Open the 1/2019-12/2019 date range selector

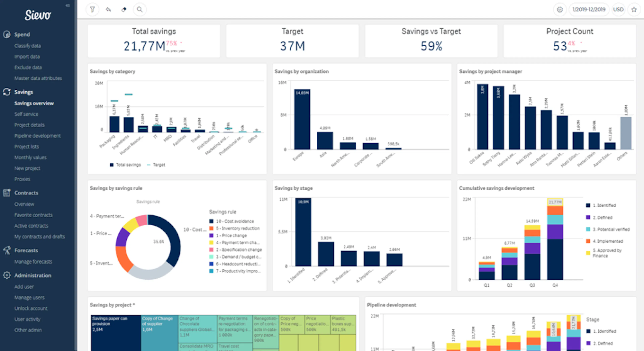pyautogui.click(x=589, y=9)
